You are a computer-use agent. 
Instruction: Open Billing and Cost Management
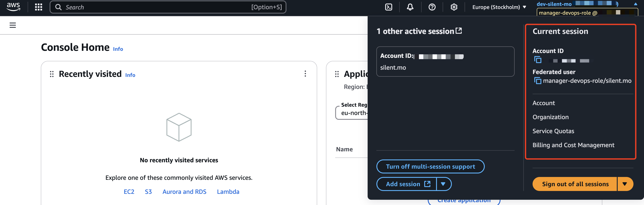(x=573, y=145)
